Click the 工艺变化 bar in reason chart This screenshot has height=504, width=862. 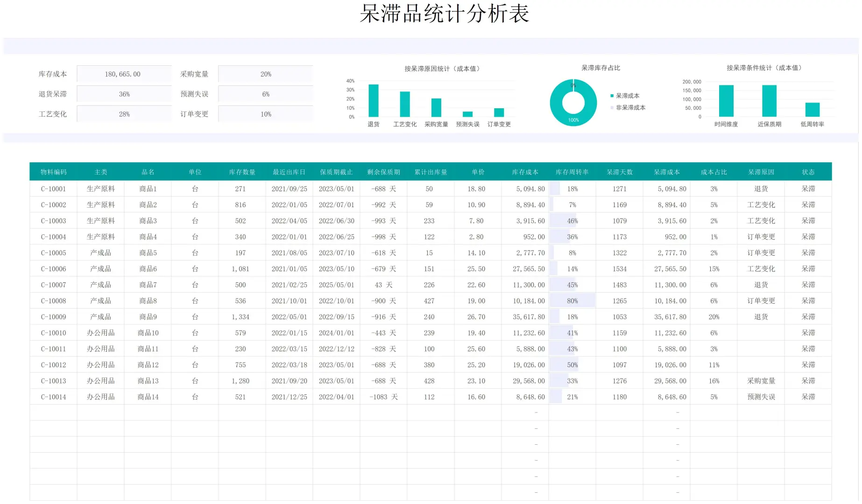click(405, 104)
